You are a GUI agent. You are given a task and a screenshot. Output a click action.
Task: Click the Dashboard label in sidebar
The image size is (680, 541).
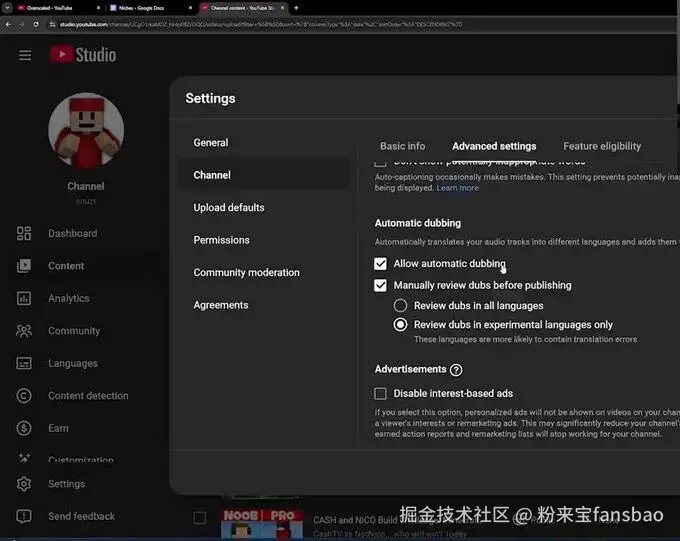coord(72,233)
